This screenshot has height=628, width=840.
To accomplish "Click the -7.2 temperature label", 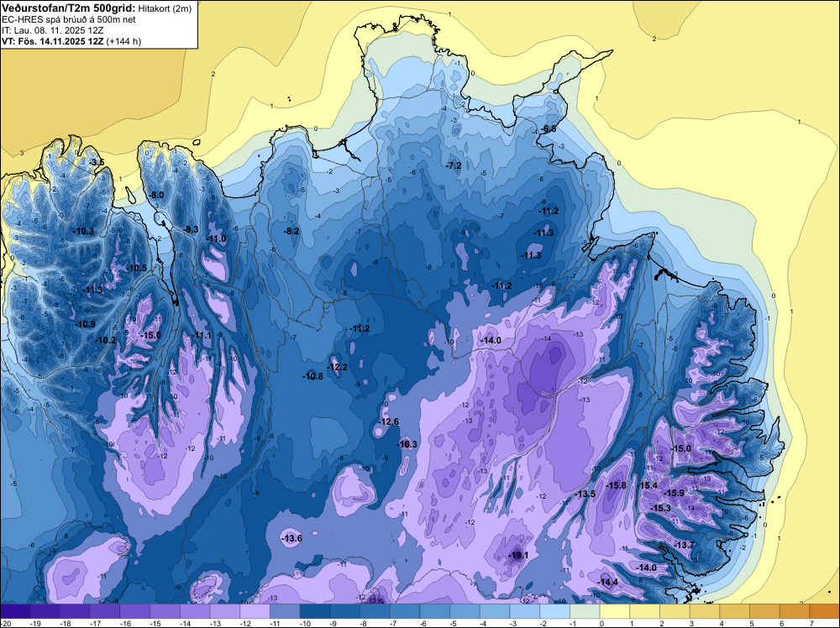I will click(x=454, y=165).
